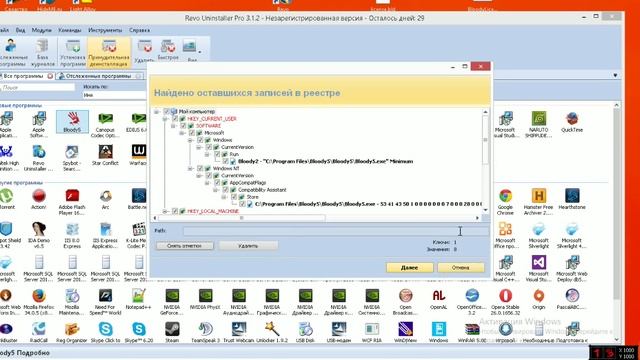Collapse Мой компьютер tree root

[x=157, y=111]
